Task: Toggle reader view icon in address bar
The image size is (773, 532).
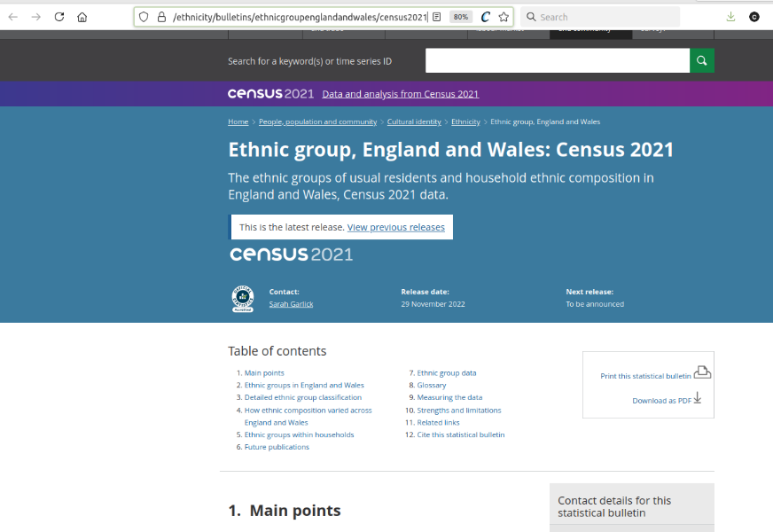Action: pos(436,17)
